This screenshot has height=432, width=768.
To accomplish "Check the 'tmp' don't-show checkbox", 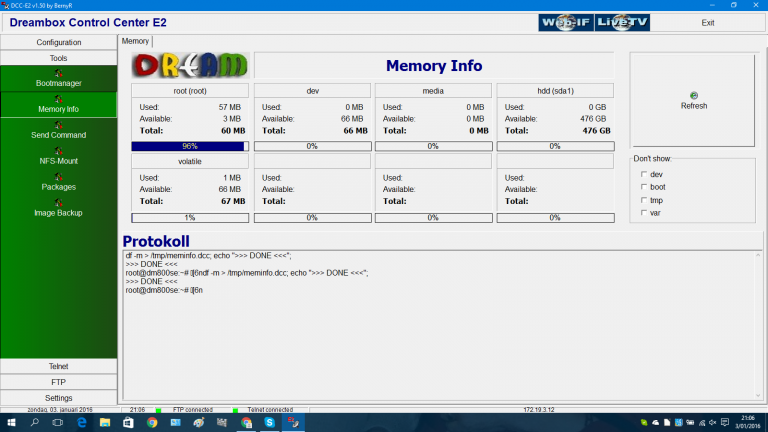I will click(642, 200).
